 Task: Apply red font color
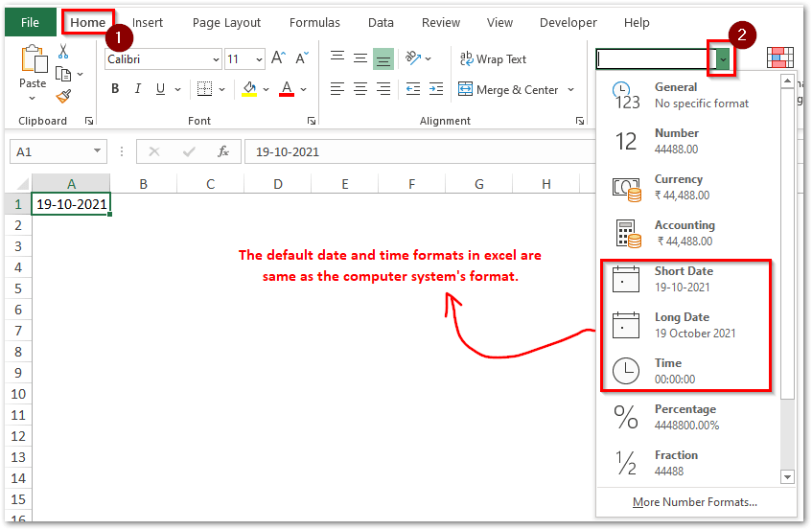click(x=287, y=89)
